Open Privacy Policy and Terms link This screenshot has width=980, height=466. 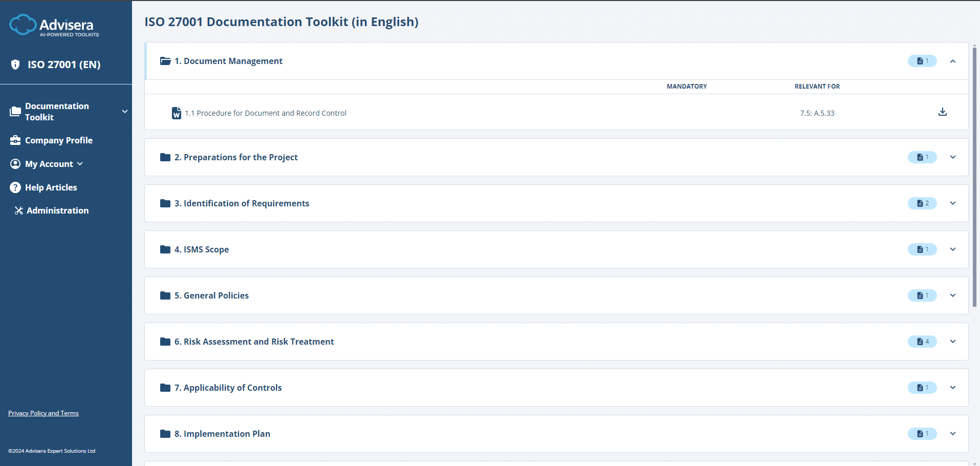tap(43, 413)
